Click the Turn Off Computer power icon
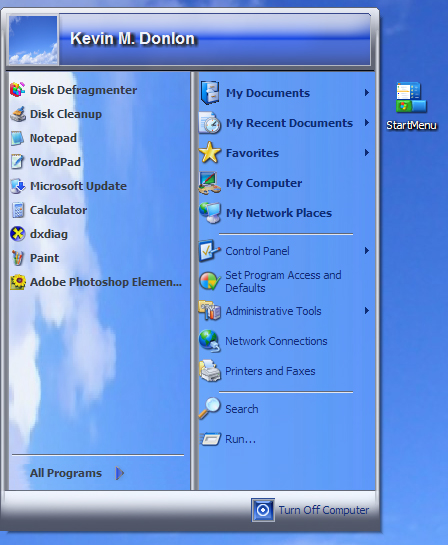Viewport: 448px width, 545px height. [x=263, y=510]
